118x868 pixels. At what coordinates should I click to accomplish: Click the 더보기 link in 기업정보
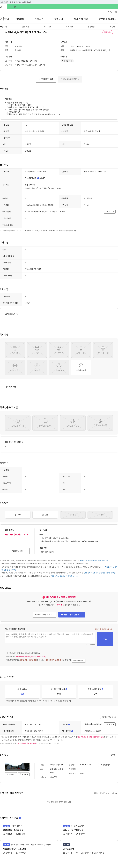point(114,755)
